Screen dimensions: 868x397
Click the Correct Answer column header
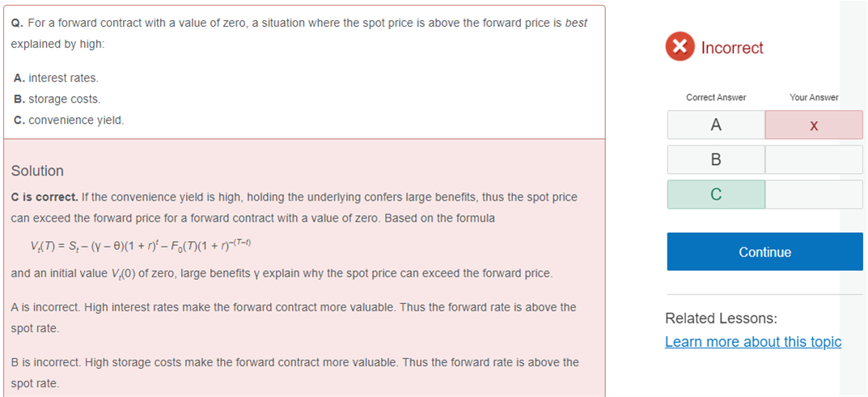716,97
